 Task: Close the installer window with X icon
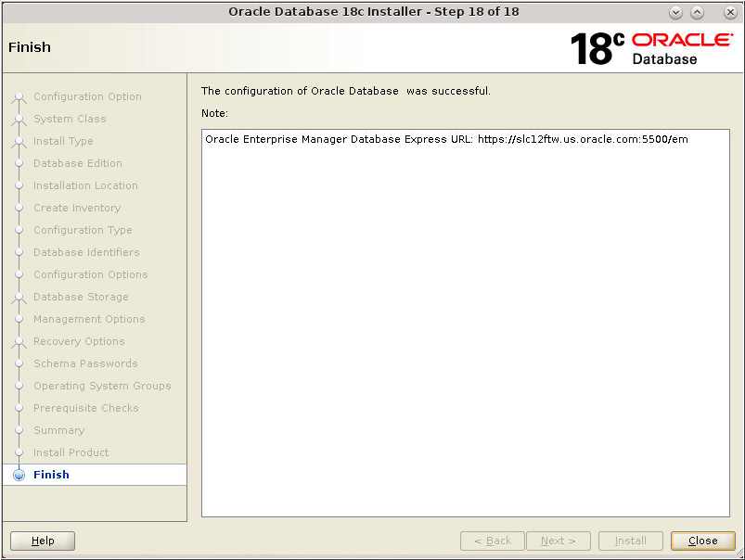click(x=730, y=12)
